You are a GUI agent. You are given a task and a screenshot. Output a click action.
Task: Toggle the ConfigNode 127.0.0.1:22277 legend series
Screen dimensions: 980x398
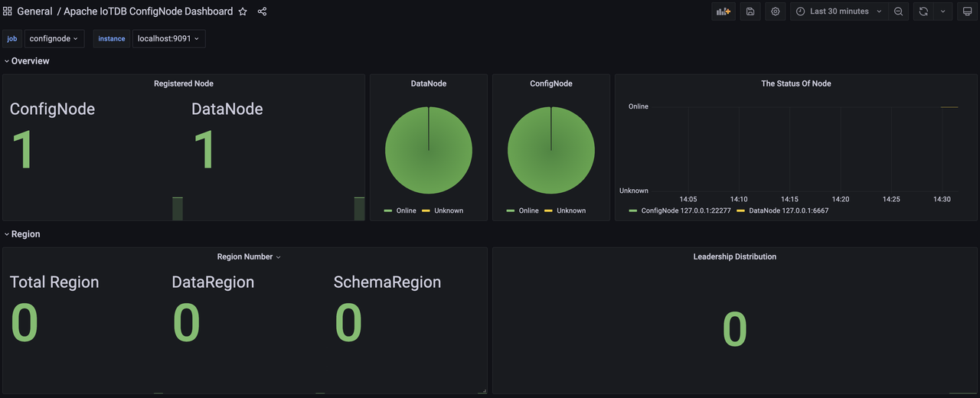(x=685, y=210)
